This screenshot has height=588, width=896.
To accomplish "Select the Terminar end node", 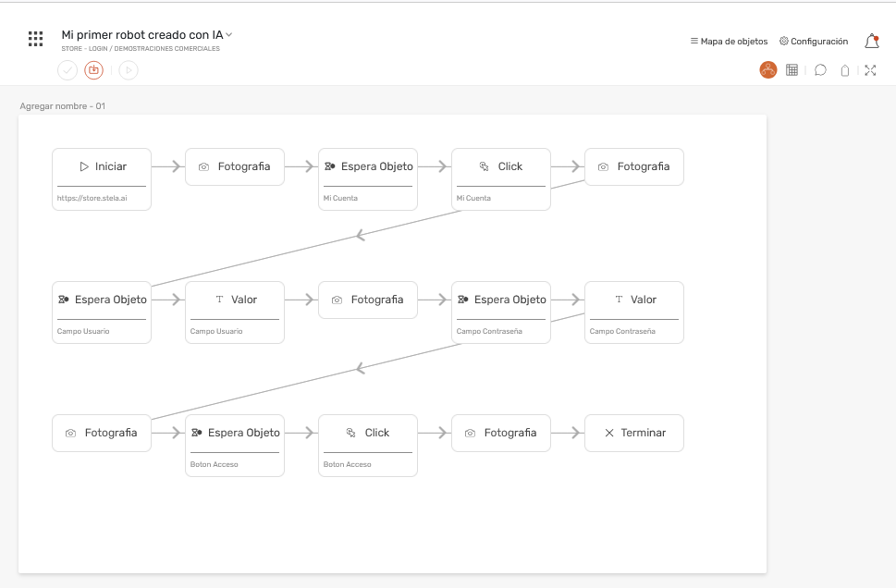I will (634, 433).
